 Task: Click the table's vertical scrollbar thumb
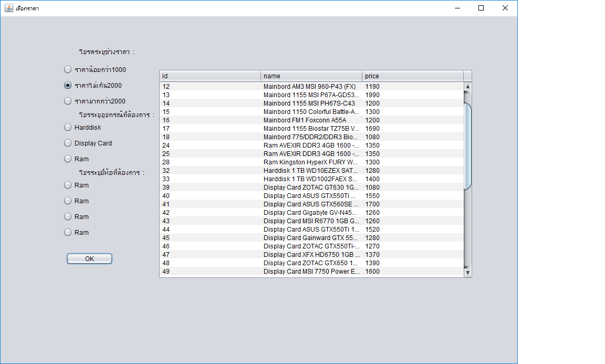coord(467,147)
